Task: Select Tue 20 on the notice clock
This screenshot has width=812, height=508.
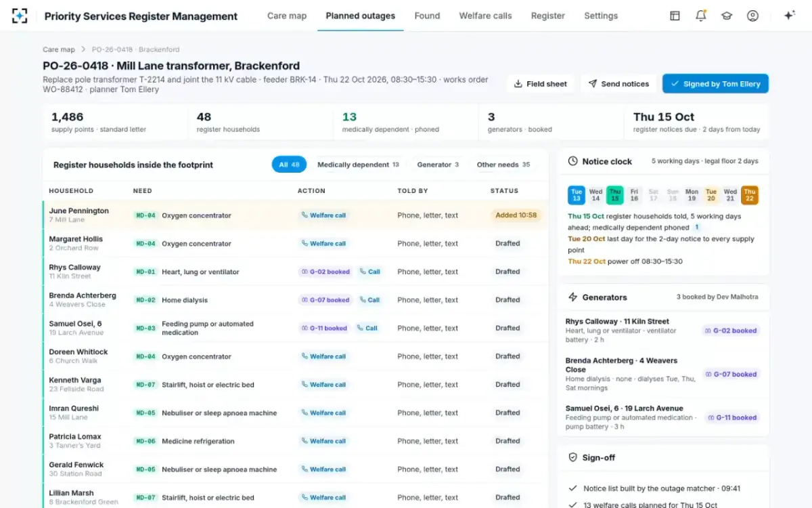Action: pyautogui.click(x=711, y=195)
